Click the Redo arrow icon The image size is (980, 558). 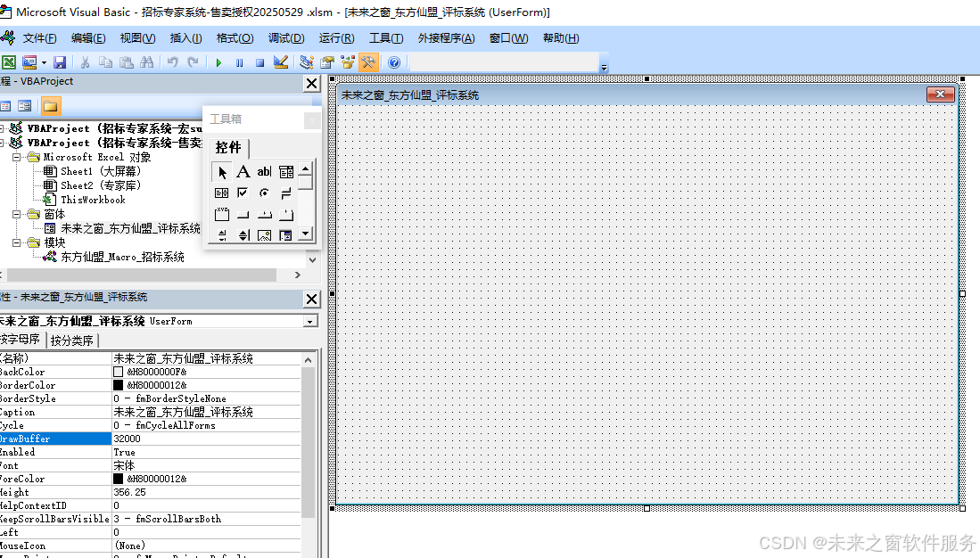coord(194,62)
